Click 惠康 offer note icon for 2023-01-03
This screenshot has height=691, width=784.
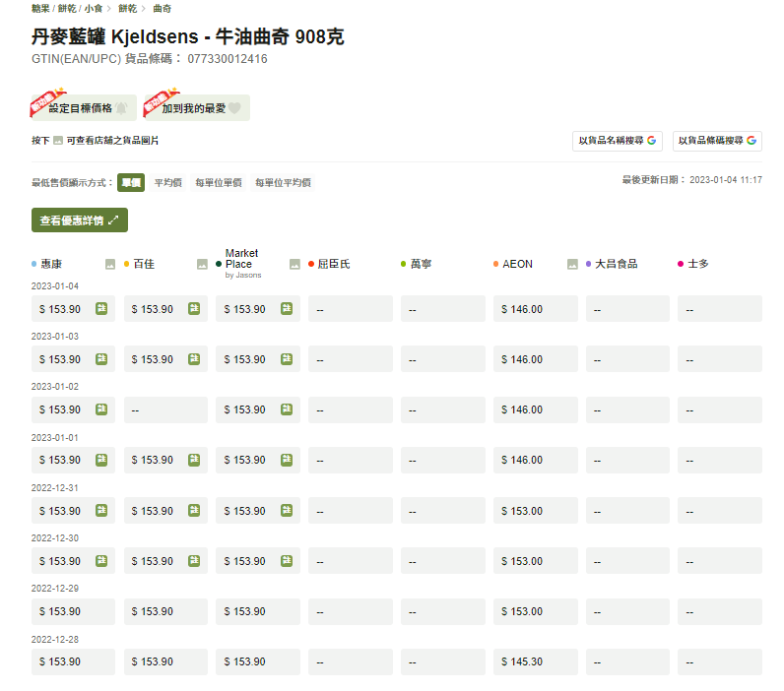(101, 358)
